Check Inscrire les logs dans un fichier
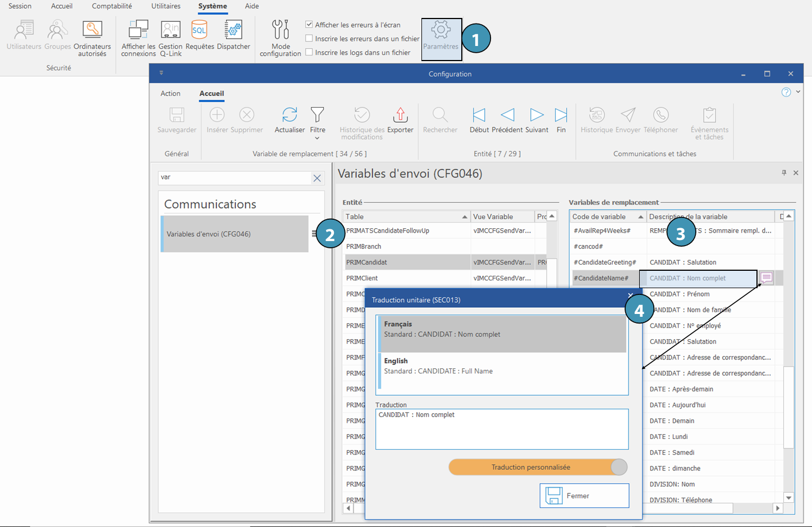812x527 pixels. 309,53
